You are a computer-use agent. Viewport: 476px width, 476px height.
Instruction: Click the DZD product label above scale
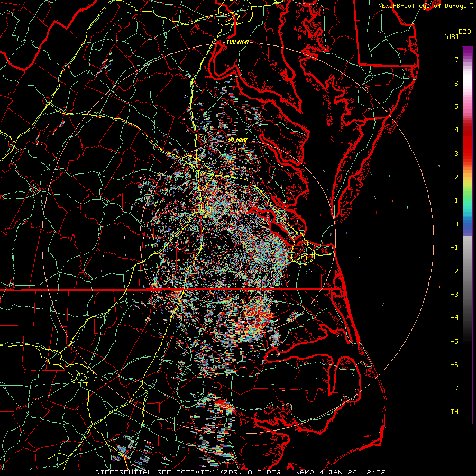coord(464,32)
